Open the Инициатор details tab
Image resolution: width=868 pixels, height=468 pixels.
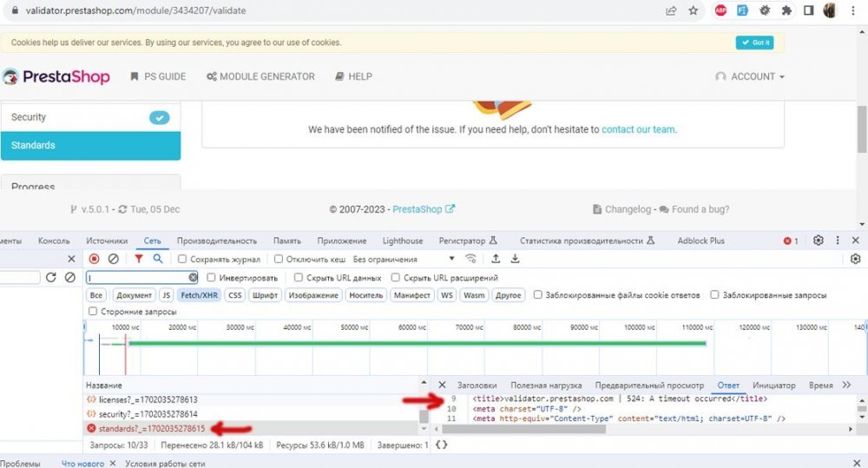coord(774,385)
